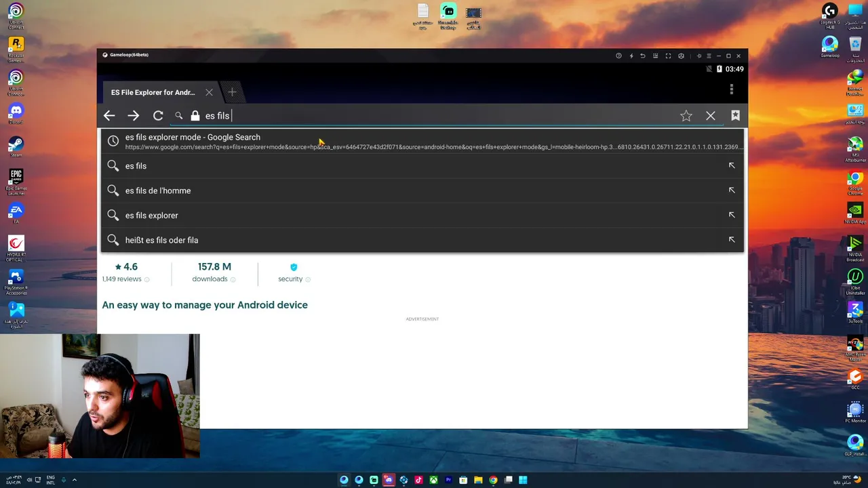This screenshot has height=488, width=868.
Task: Open the Logitech G HUB desktop icon
Action: click(x=830, y=16)
